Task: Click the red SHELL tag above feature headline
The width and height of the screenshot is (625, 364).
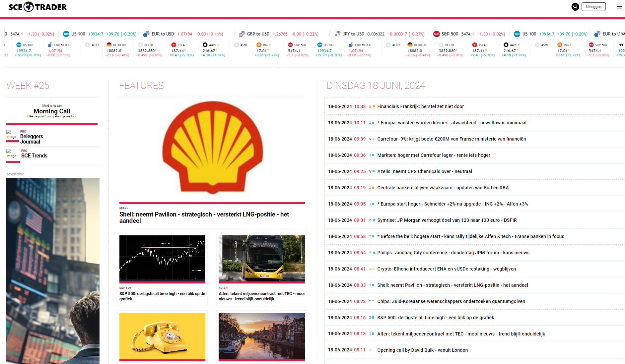Action: click(123, 208)
